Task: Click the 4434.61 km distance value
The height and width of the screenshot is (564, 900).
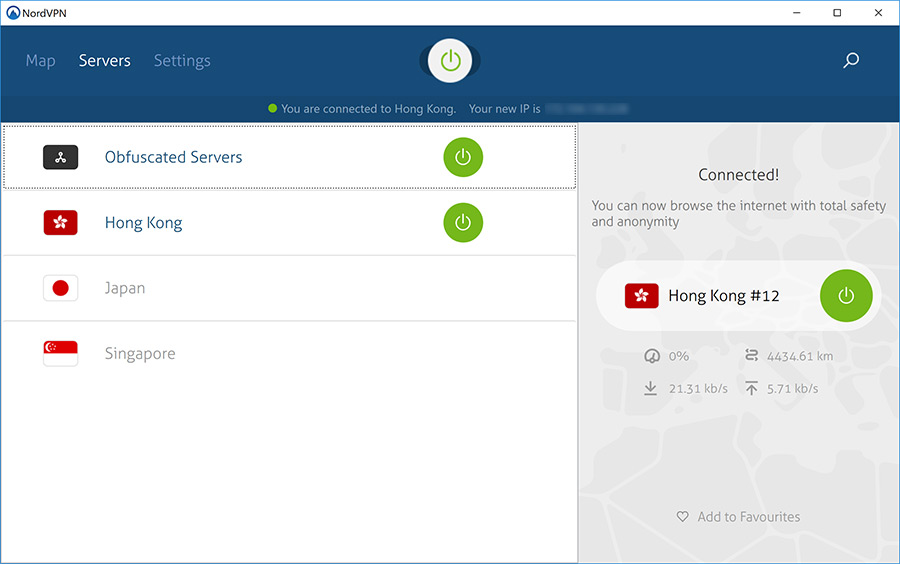Action: click(x=800, y=356)
